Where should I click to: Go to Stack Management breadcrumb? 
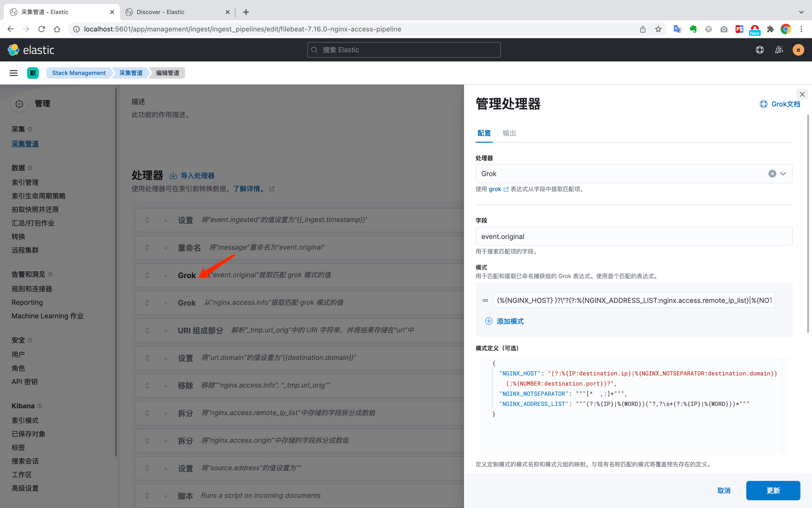click(x=79, y=73)
